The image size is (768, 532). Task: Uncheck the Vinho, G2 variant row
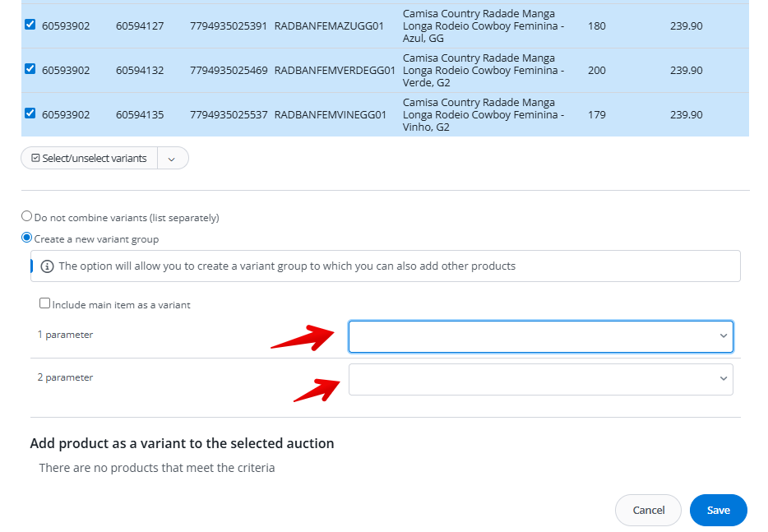click(30, 113)
